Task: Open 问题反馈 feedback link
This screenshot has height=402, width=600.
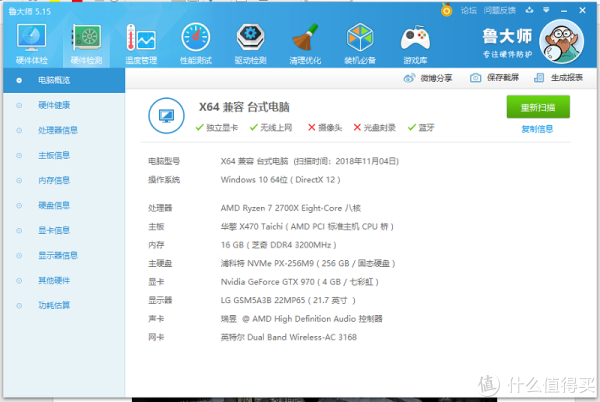Action: tap(500, 10)
